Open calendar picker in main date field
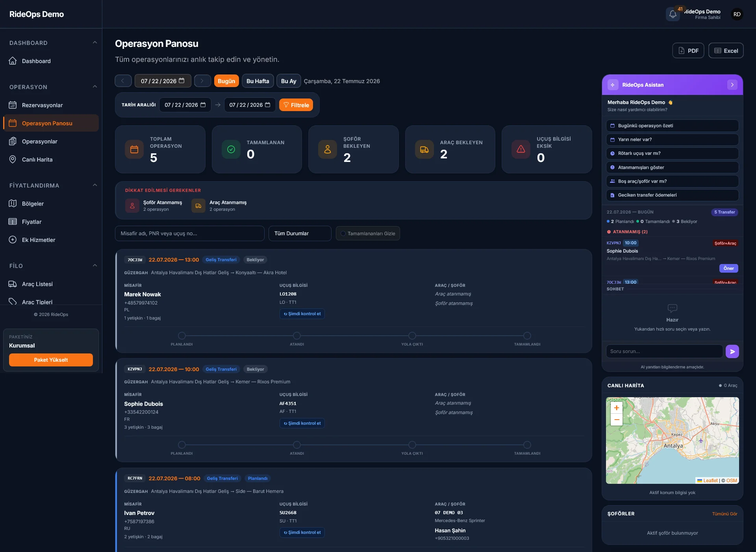 pyautogui.click(x=182, y=81)
